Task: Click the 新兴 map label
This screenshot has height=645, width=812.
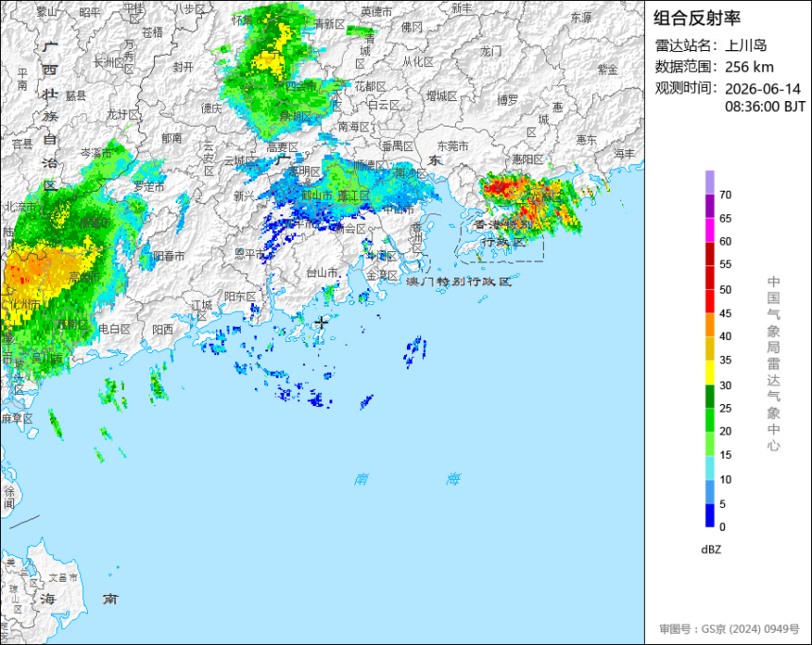Action: point(244,195)
